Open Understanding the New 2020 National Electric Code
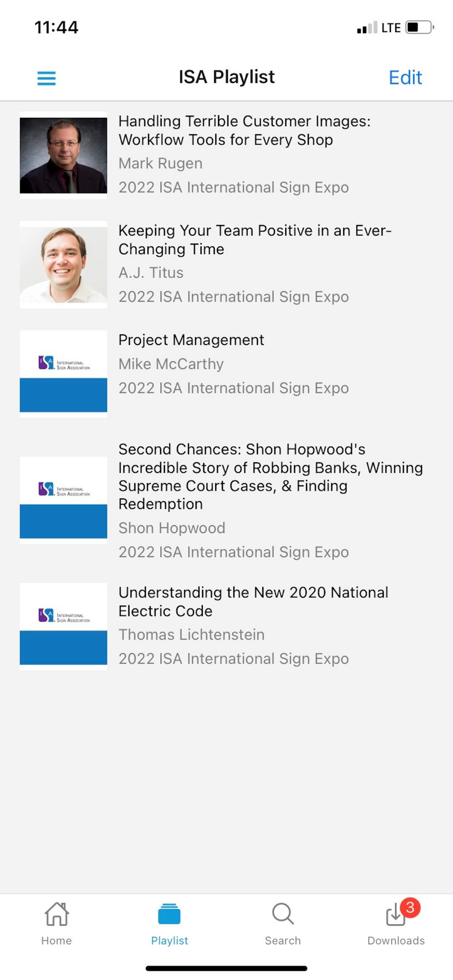The image size is (453, 980). click(x=253, y=602)
